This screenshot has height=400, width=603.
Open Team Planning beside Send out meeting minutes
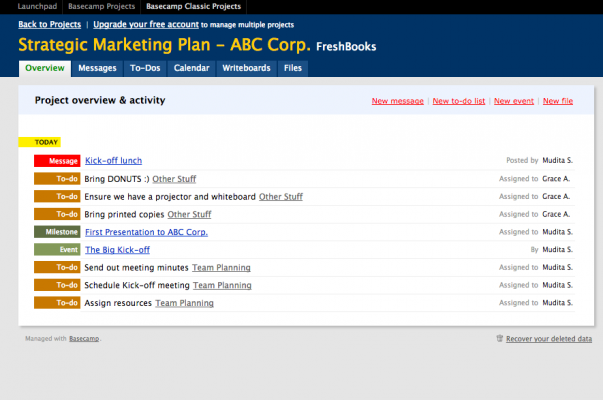coord(221,268)
